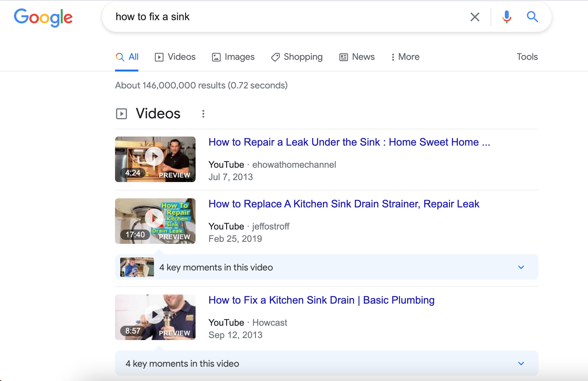This screenshot has width=588, height=381.
Task: Click the video icon beside Videos heading
Action: (121, 114)
